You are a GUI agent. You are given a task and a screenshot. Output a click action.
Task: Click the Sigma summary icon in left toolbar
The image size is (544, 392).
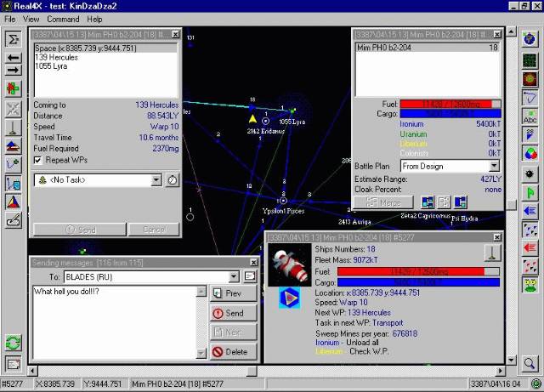coord(14,39)
